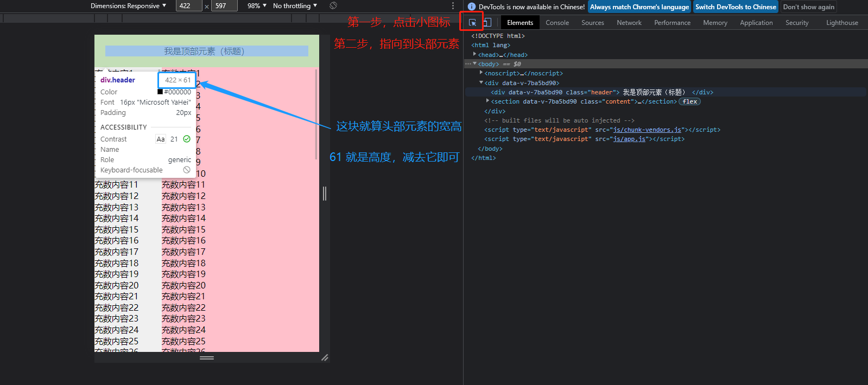Click the contrast passed checkmark icon
868x385 pixels.
(x=187, y=139)
